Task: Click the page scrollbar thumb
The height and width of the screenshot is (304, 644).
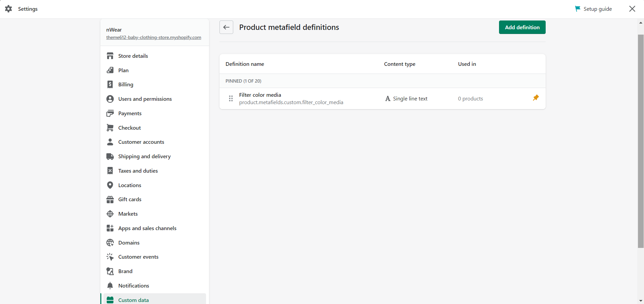Action: click(x=641, y=141)
